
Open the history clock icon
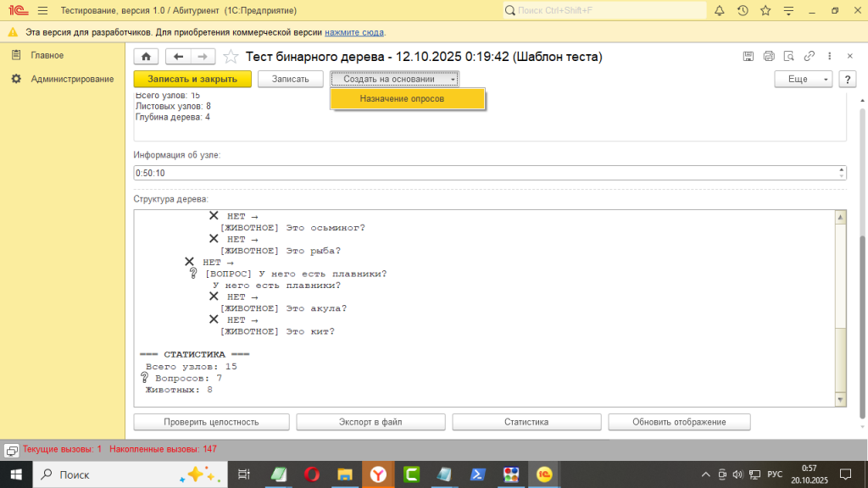coord(743,10)
